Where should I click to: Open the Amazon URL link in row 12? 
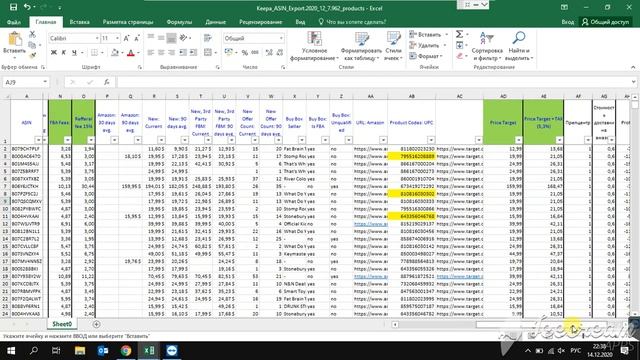(x=371, y=224)
